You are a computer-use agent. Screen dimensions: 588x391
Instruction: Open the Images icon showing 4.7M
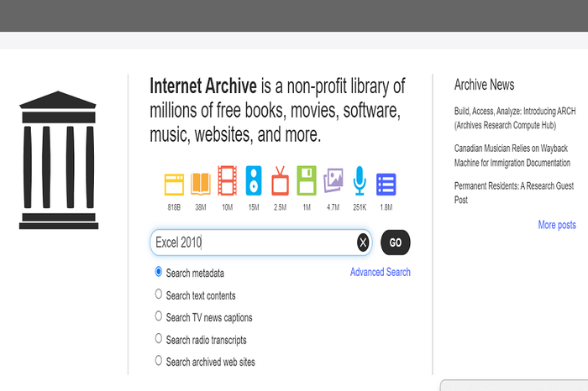[333, 180]
